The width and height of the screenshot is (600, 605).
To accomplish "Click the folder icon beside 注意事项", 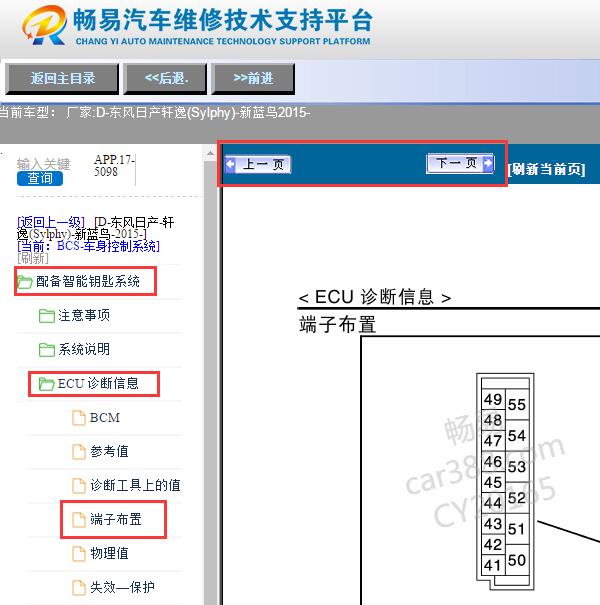I will [x=47, y=316].
